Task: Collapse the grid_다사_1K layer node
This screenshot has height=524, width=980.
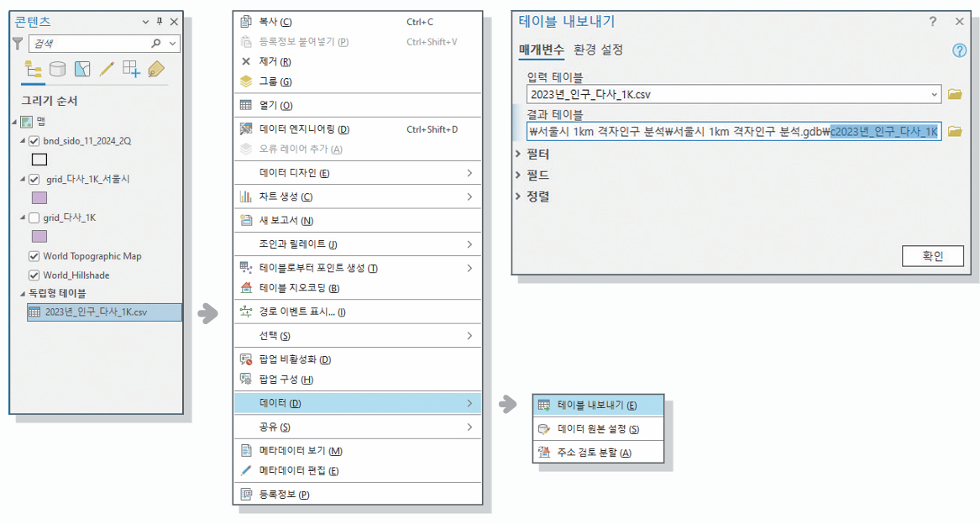Action: click(23, 217)
